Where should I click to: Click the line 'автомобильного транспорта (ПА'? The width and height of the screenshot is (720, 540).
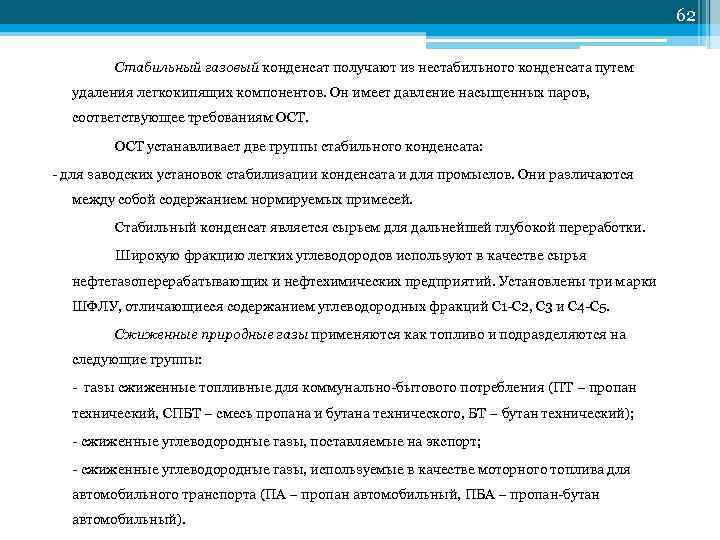(x=336, y=495)
